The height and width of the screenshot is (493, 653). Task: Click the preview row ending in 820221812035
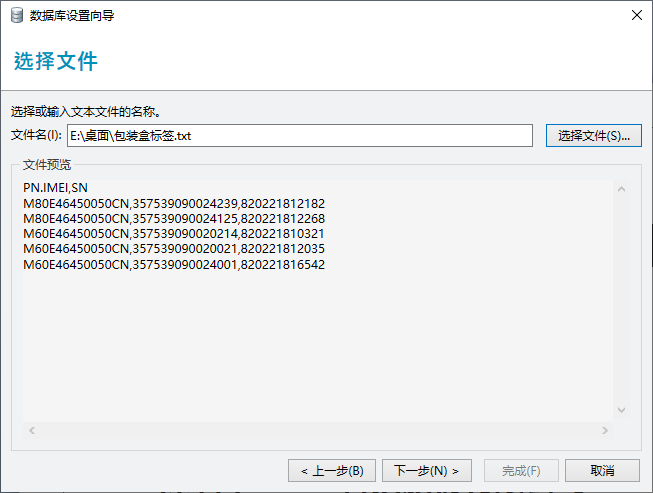[174, 248]
